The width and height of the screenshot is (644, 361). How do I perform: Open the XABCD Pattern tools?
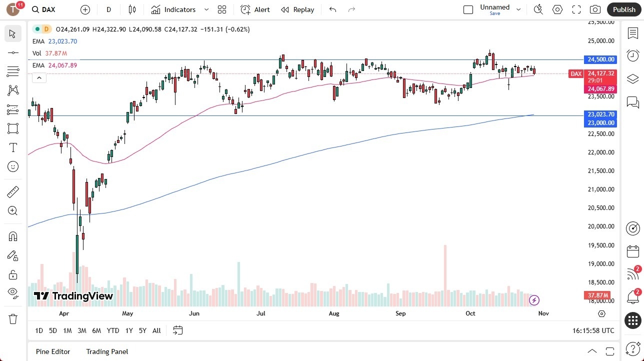[x=12, y=90]
